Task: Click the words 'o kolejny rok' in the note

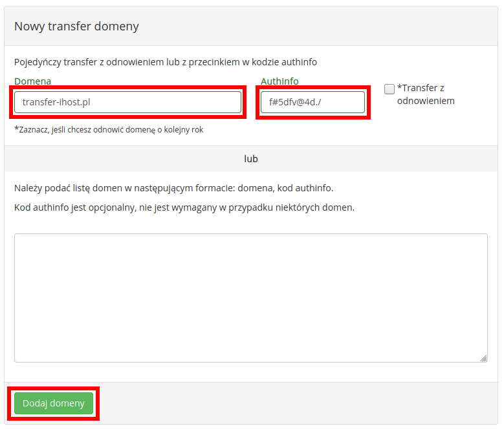Action: tap(181, 130)
